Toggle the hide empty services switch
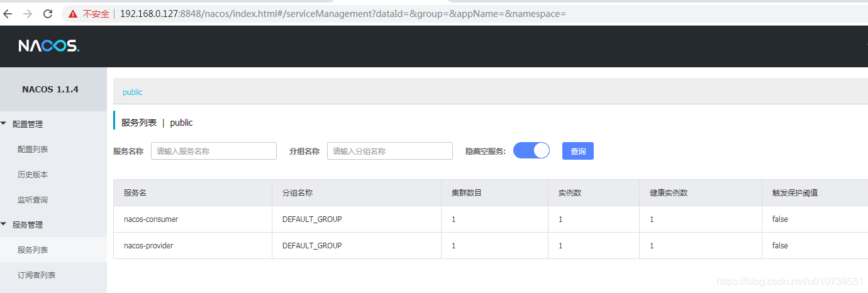Image resolution: width=868 pixels, height=293 pixels. (531, 151)
